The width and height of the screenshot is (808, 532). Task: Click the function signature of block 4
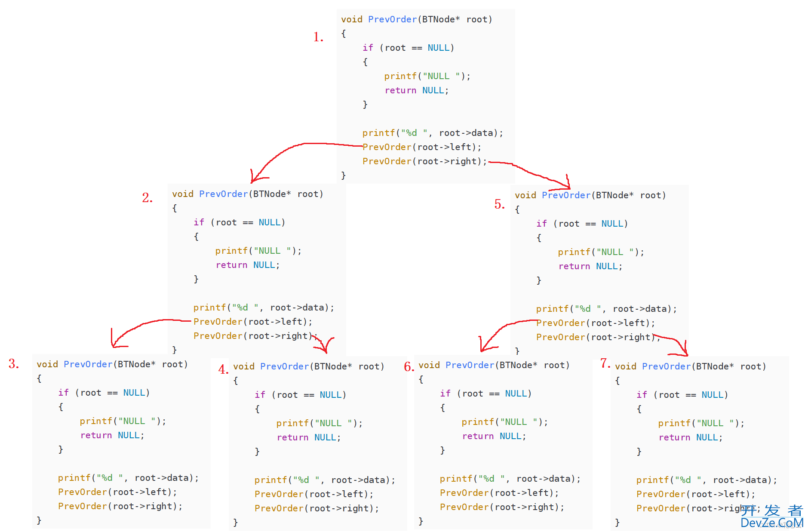(309, 366)
